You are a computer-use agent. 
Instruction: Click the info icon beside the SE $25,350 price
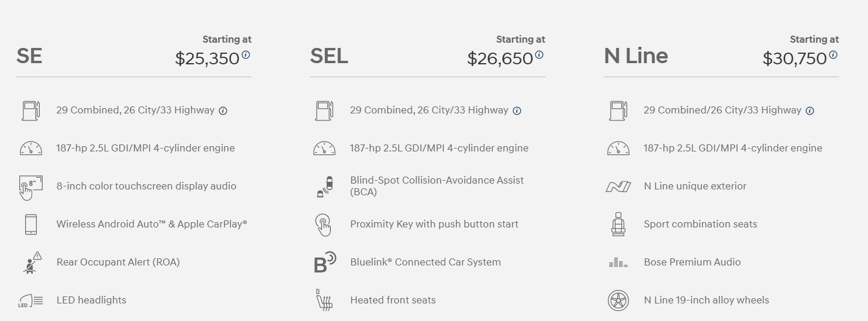click(x=245, y=54)
